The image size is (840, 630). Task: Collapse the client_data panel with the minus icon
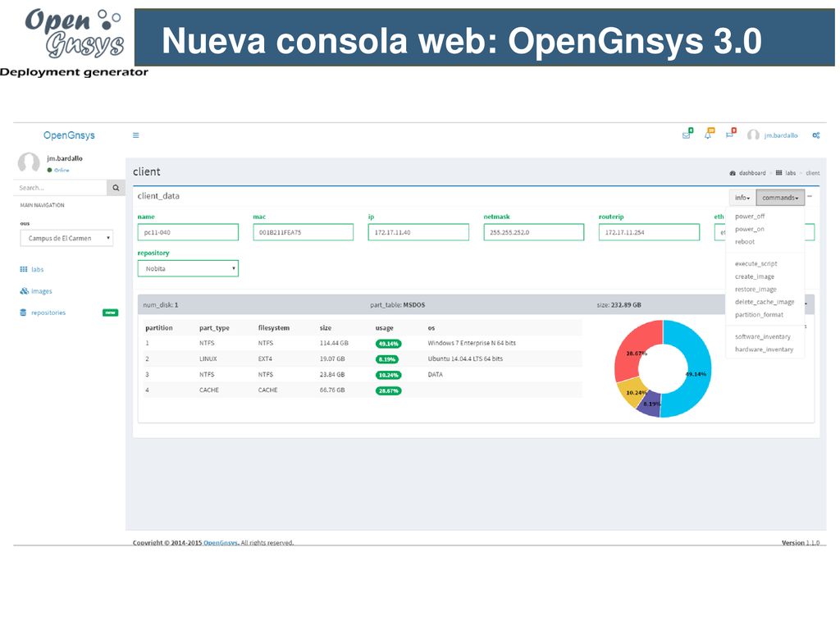[x=810, y=197]
